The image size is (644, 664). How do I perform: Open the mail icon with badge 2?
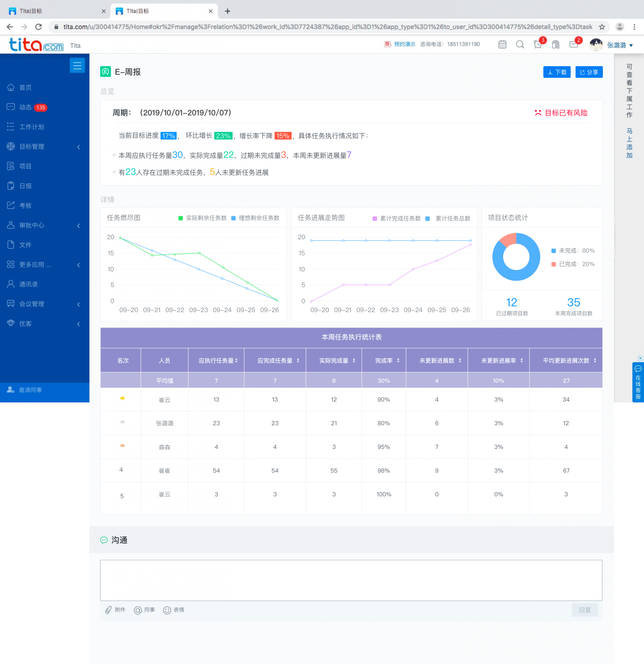click(574, 44)
